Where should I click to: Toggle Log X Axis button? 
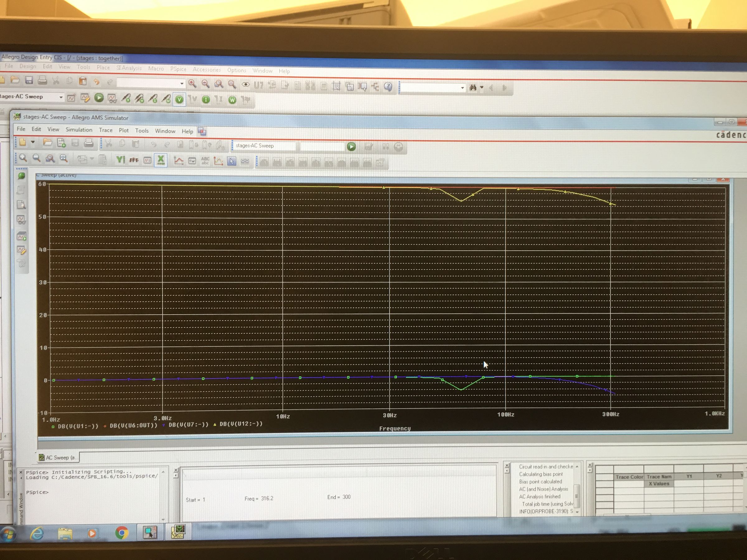tap(161, 160)
